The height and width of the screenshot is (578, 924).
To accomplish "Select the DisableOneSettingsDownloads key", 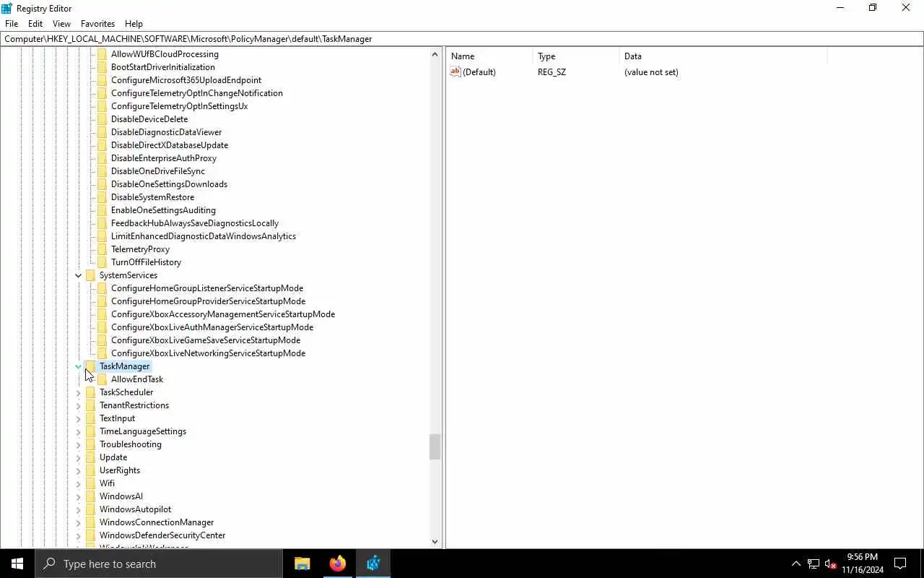I will pos(169,184).
